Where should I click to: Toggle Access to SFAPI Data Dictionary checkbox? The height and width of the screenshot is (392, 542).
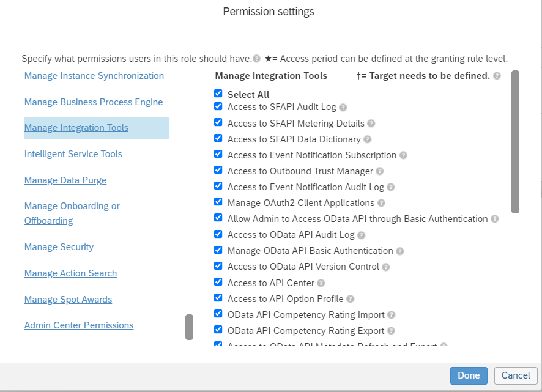coord(218,138)
